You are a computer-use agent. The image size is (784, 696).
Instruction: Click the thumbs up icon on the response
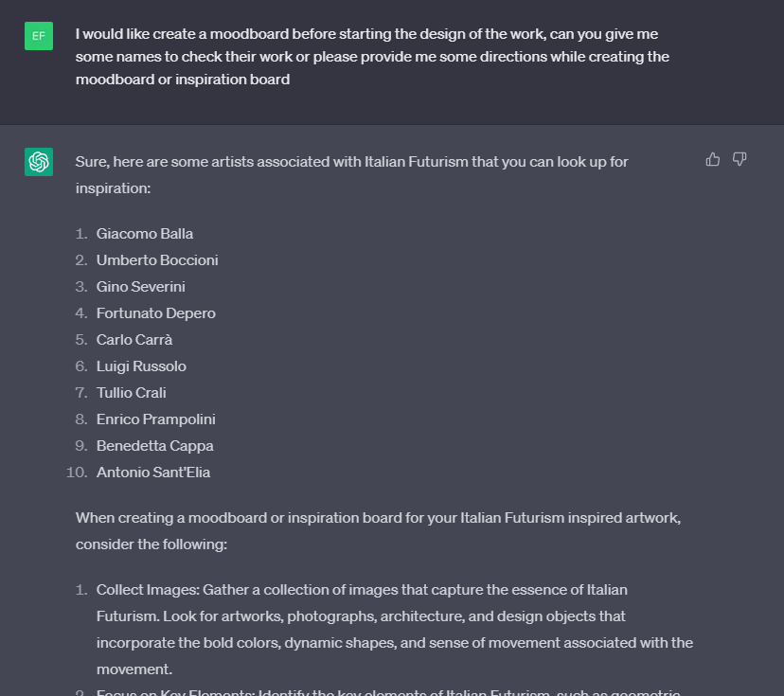click(x=712, y=159)
